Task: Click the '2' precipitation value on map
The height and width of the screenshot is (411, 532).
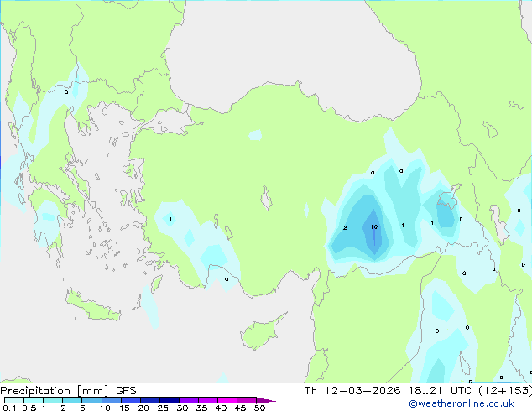Action: [345, 227]
